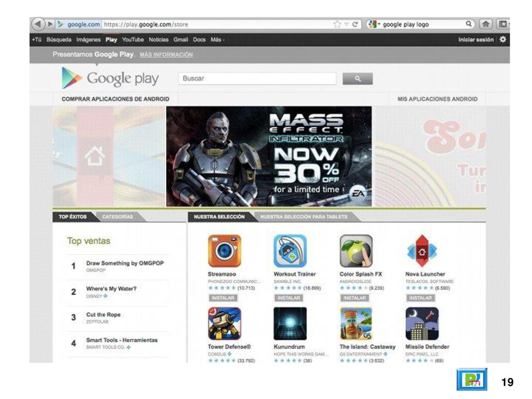Image resolution: width=532 pixels, height=399 pixels.
Task: Open Mass Effect Infiltrator promo banner
Action: (x=269, y=156)
